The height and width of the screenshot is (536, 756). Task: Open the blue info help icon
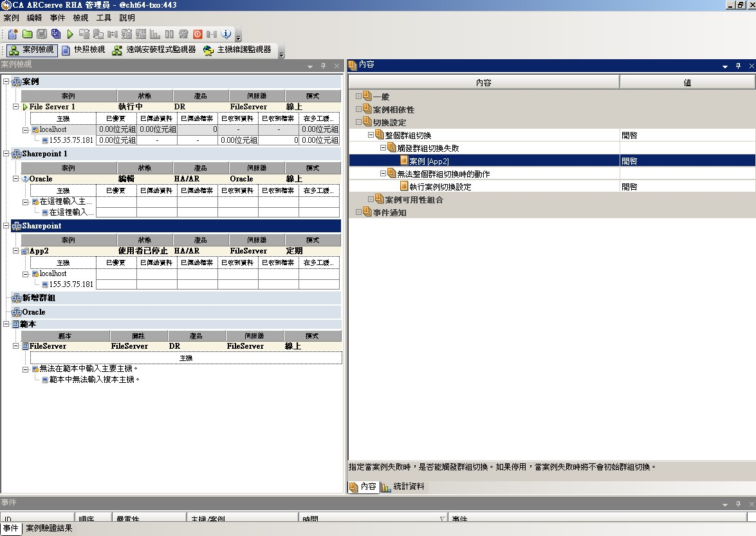pos(226,34)
